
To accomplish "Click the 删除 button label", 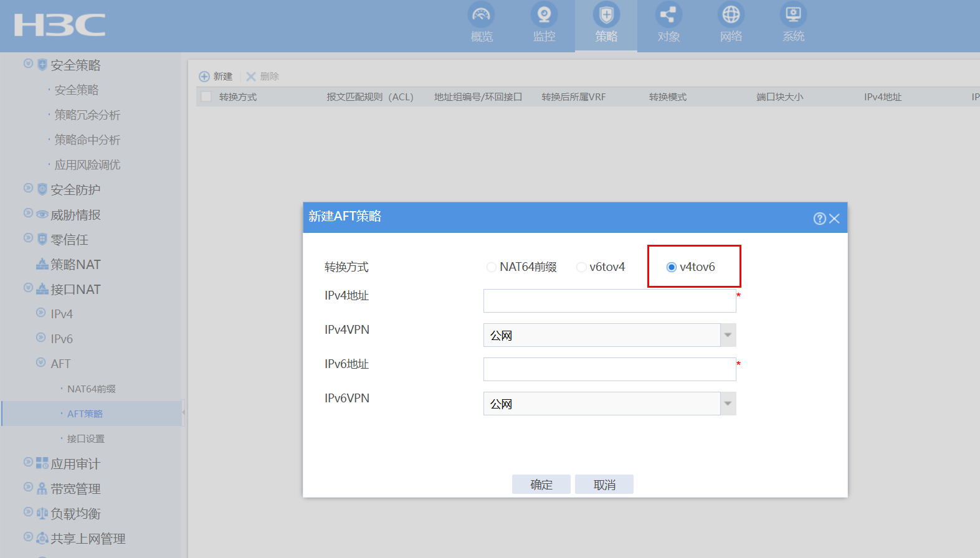I will click(x=270, y=77).
